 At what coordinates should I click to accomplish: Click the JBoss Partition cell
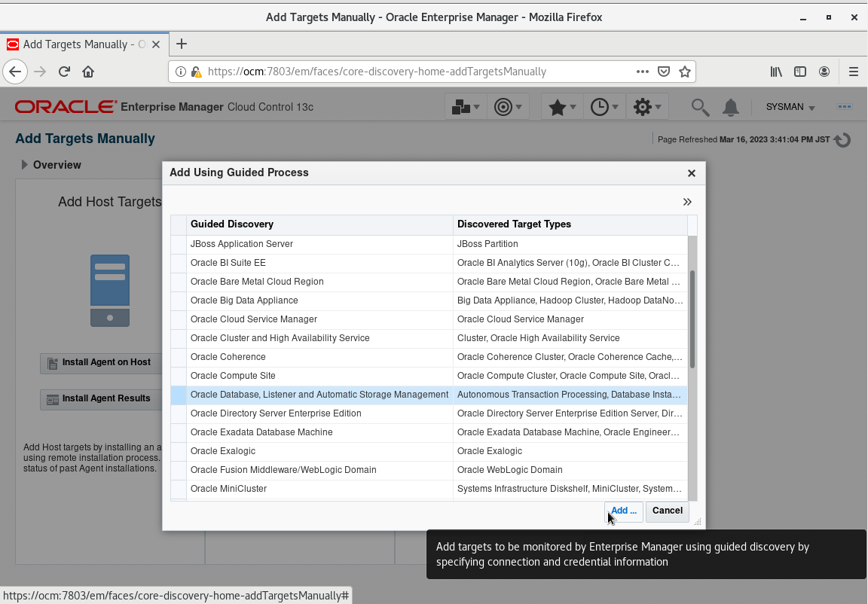click(x=570, y=244)
